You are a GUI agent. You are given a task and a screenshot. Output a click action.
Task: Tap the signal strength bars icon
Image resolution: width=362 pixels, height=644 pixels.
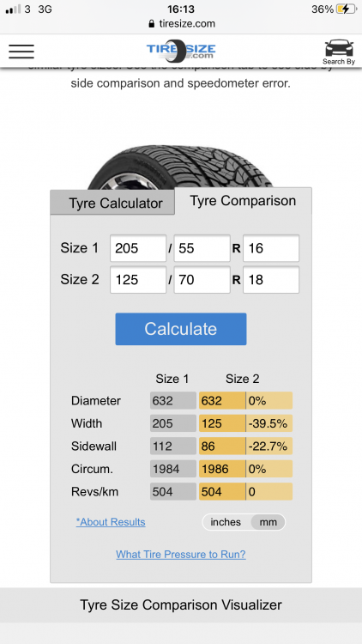click(x=13, y=9)
